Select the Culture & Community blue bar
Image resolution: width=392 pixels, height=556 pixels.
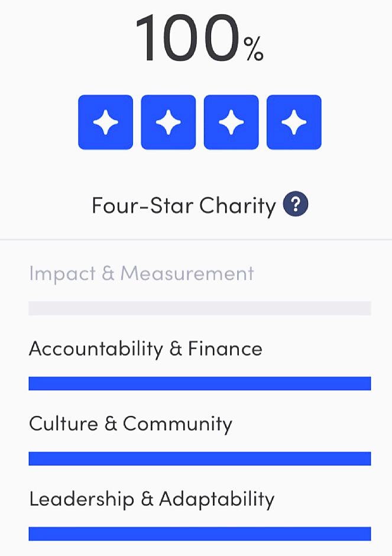[199, 458]
